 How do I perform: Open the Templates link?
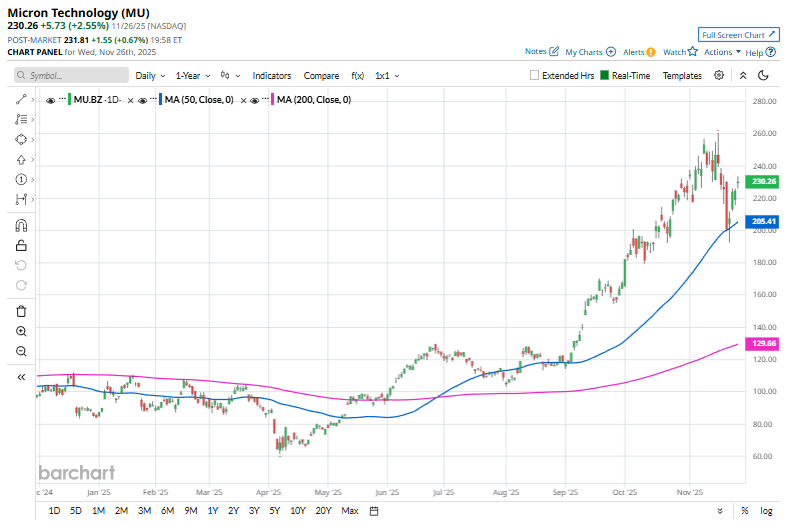[x=682, y=75]
